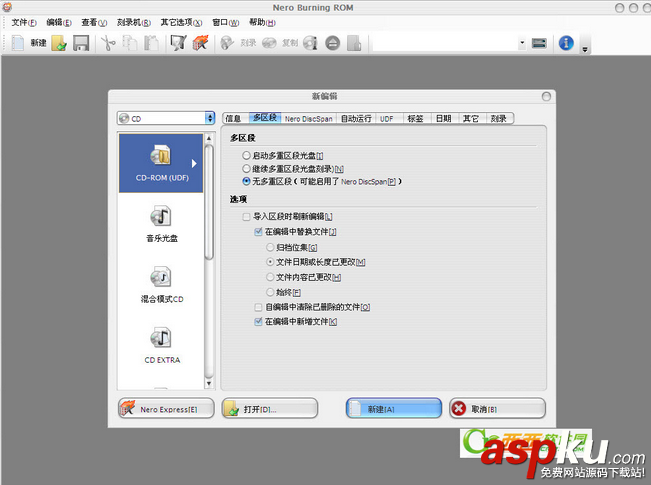Switch to the 其它 tab
The width and height of the screenshot is (651, 485).
click(x=471, y=118)
